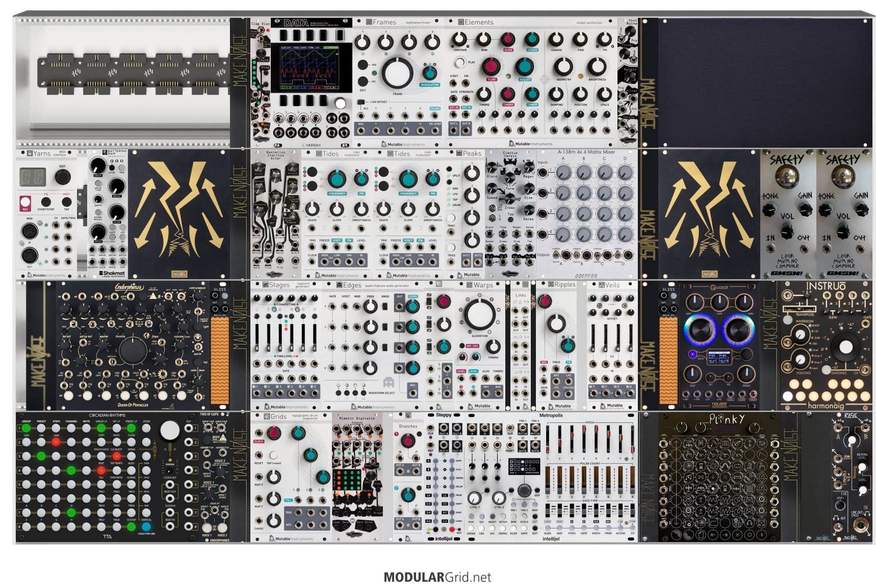The image size is (876, 588).
Task: Click the teal FM knob on Ripples
Action: coord(568,345)
